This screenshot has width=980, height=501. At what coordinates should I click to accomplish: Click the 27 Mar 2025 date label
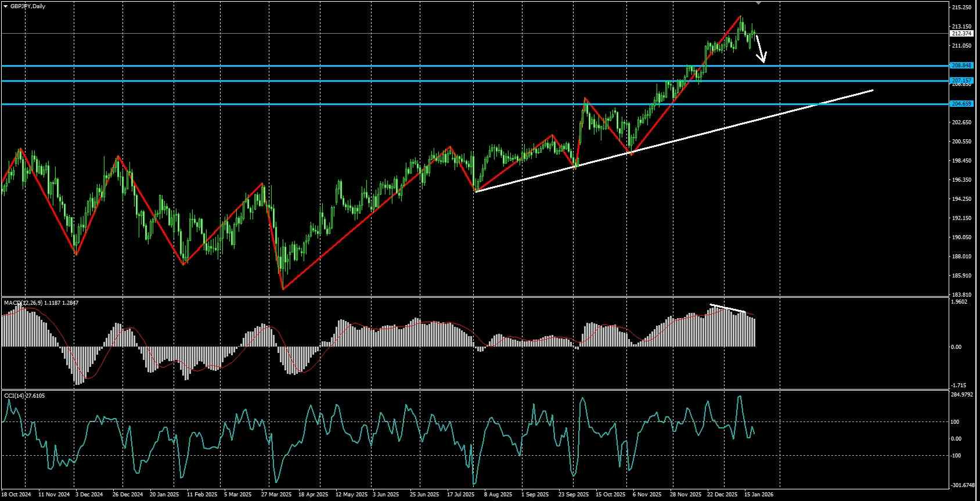tap(276, 495)
